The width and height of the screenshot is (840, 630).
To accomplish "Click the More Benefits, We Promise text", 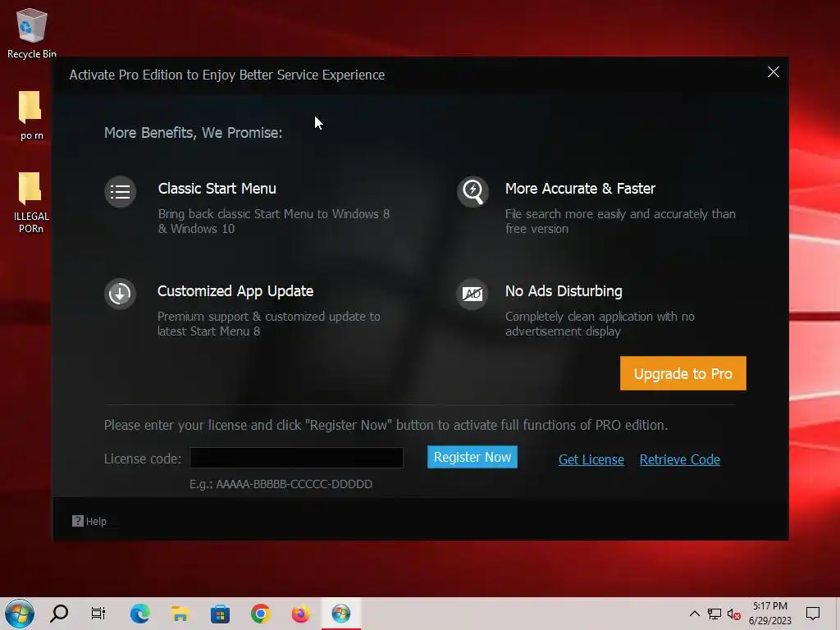I will click(193, 133).
